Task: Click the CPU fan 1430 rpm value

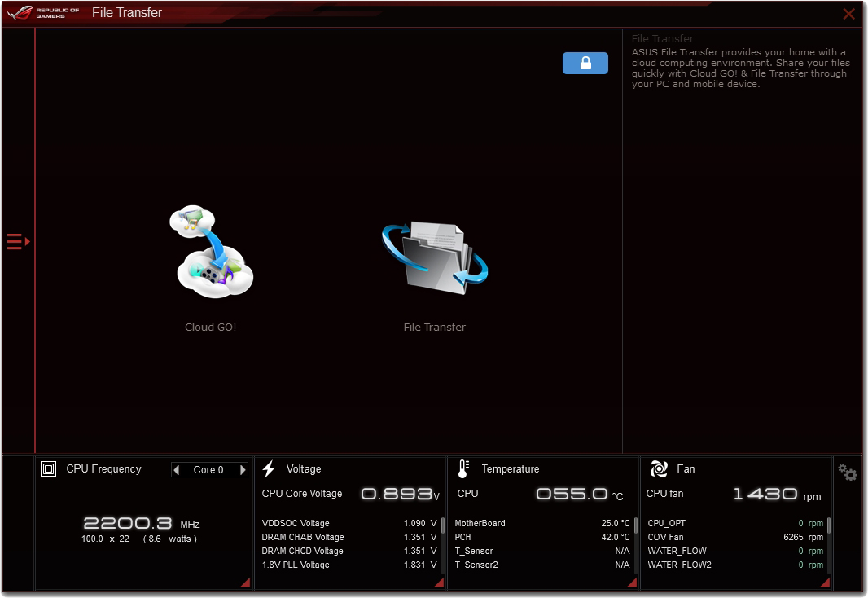Action: [x=778, y=494]
